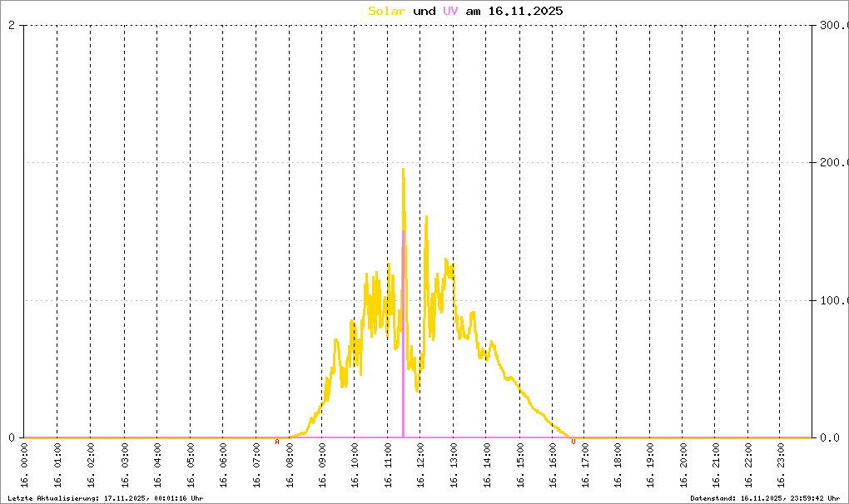Click the 12:00 time axis label
This screenshot has width=849, height=504.
click(420, 465)
